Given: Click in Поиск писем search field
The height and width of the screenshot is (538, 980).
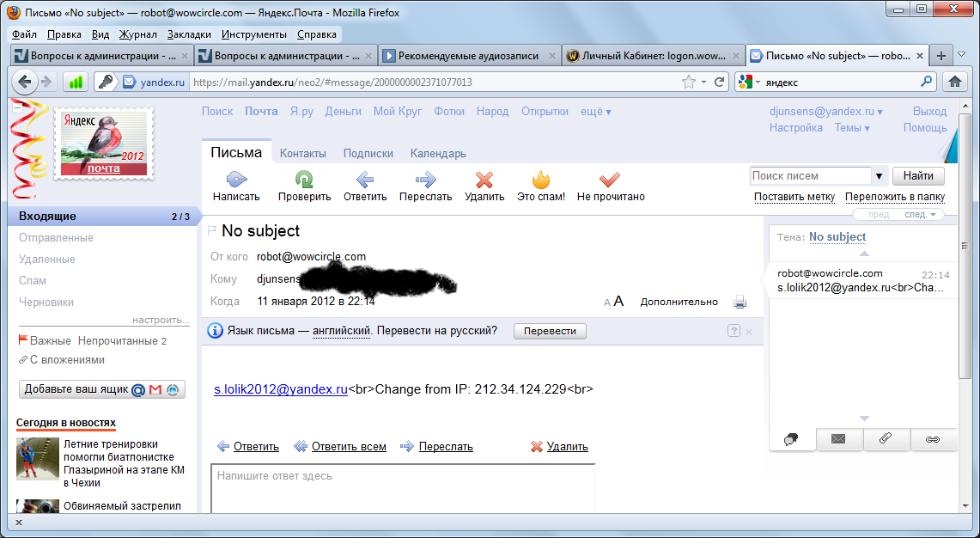Looking at the screenshot, I should [811, 176].
